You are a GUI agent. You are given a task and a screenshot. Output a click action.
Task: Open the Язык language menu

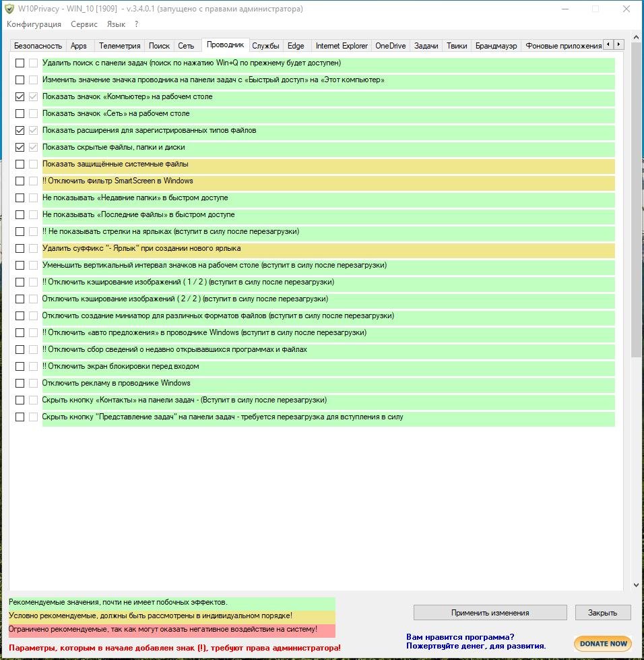(x=116, y=24)
